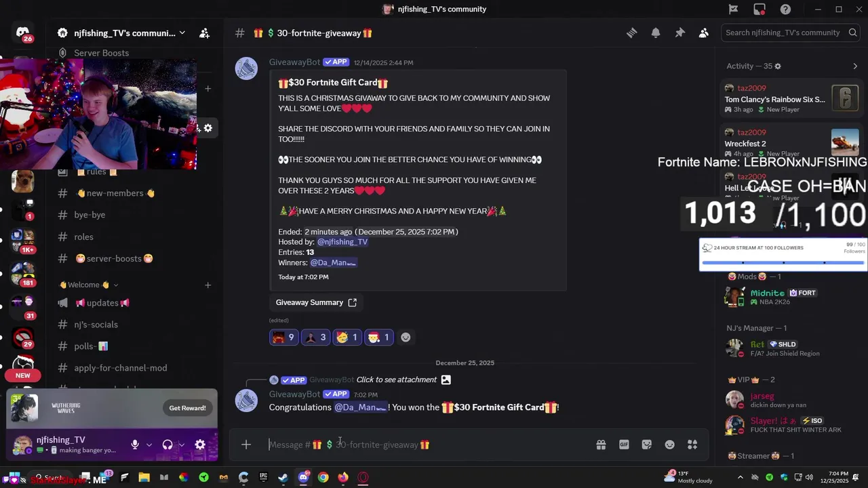The height and width of the screenshot is (488, 868).
Task: Toggle the member list icon
Action: (x=704, y=33)
